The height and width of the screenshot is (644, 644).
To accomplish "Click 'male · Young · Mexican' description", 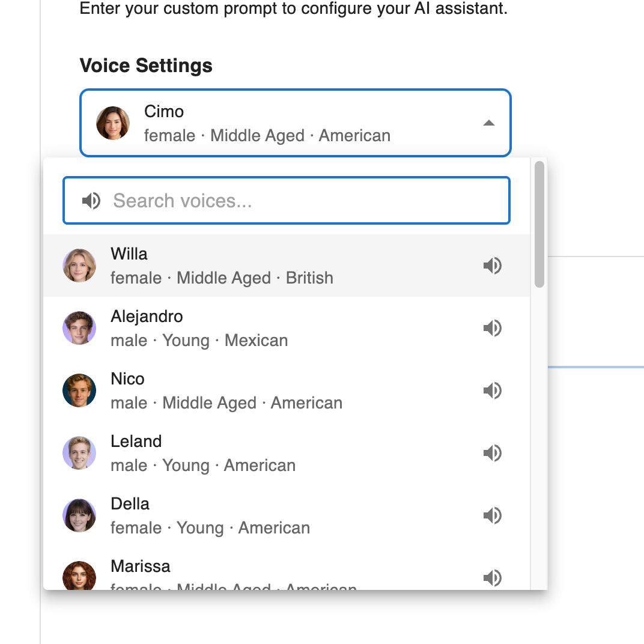I will (199, 341).
